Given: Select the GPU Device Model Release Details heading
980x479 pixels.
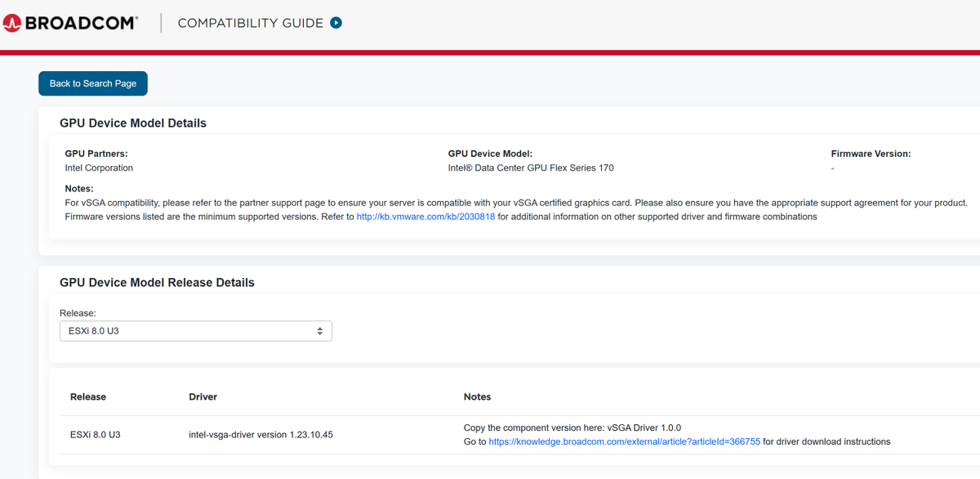Looking at the screenshot, I should coord(157,283).
